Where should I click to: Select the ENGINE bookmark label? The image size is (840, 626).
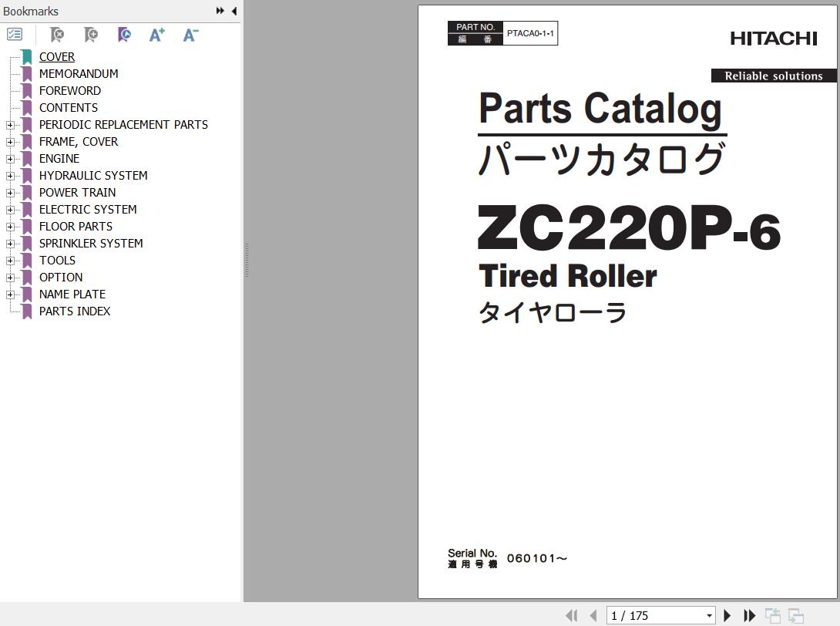(x=59, y=159)
